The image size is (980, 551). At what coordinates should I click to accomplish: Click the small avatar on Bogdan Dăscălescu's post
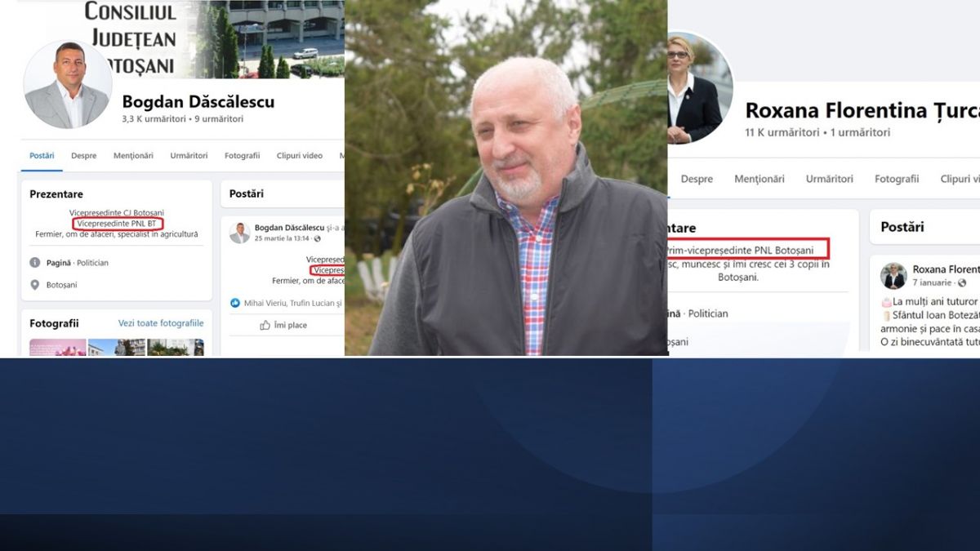239,233
